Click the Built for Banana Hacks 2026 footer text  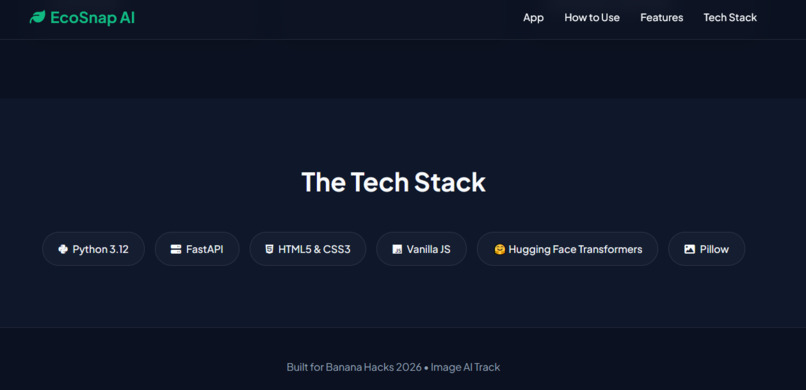(x=393, y=367)
